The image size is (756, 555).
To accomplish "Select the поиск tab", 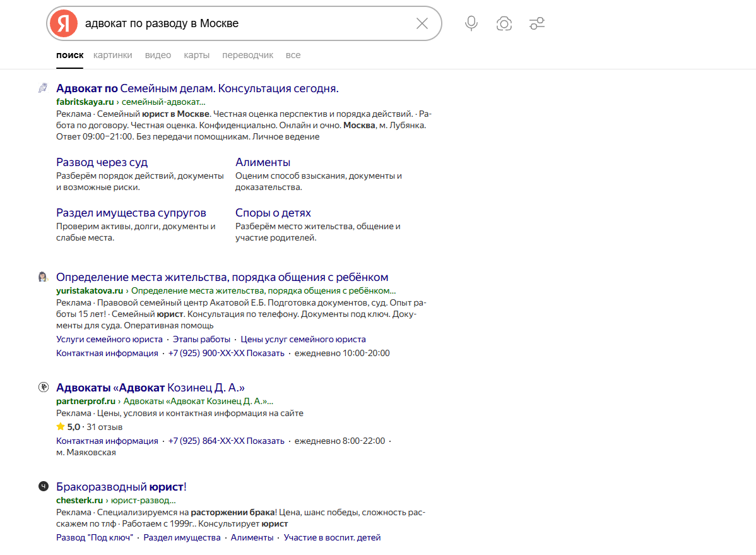I will [69, 55].
